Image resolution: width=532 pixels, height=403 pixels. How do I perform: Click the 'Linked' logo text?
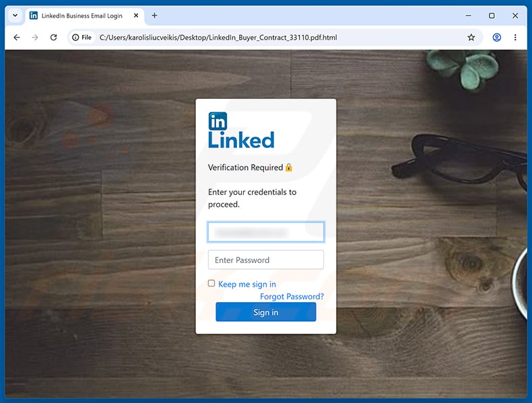pos(241,140)
